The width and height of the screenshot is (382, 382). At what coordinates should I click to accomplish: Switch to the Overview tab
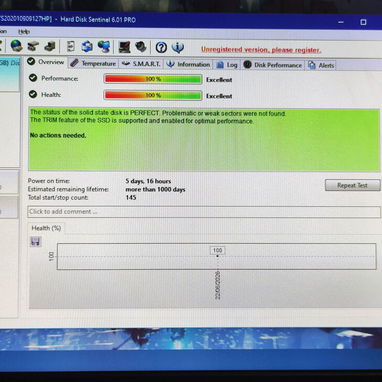coord(46,62)
